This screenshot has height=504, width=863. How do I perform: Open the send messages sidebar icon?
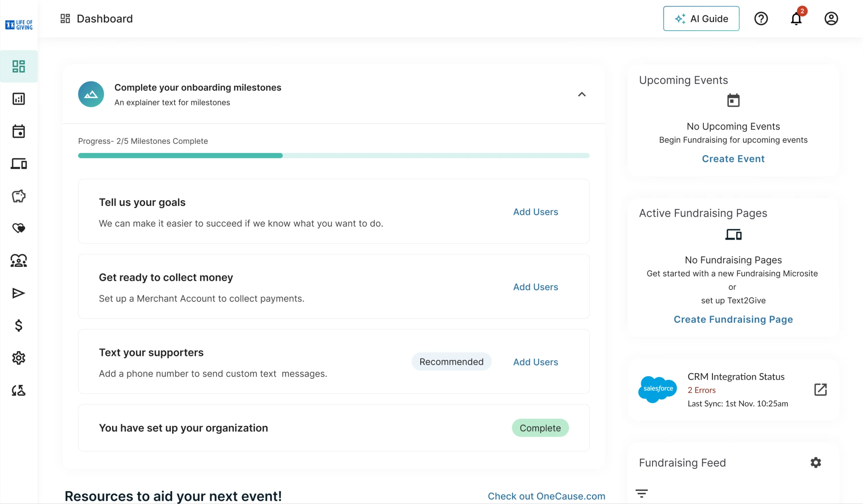click(x=19, y=293)
